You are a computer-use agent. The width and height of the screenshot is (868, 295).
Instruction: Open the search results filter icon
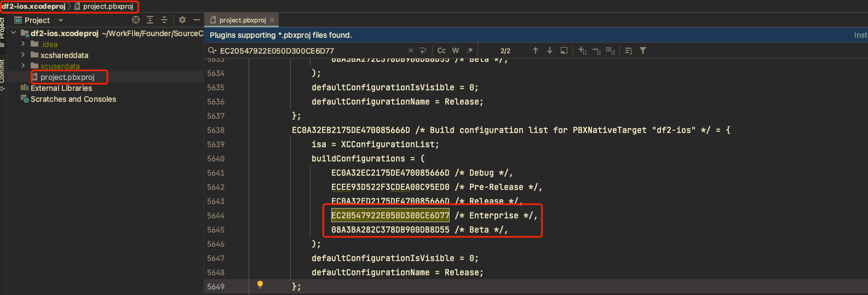pos(643,50)
